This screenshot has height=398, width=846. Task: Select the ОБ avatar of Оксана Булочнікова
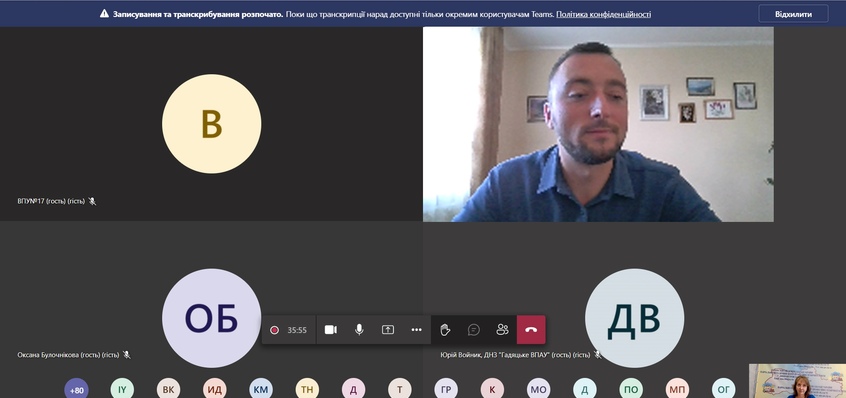coord(212,318)
